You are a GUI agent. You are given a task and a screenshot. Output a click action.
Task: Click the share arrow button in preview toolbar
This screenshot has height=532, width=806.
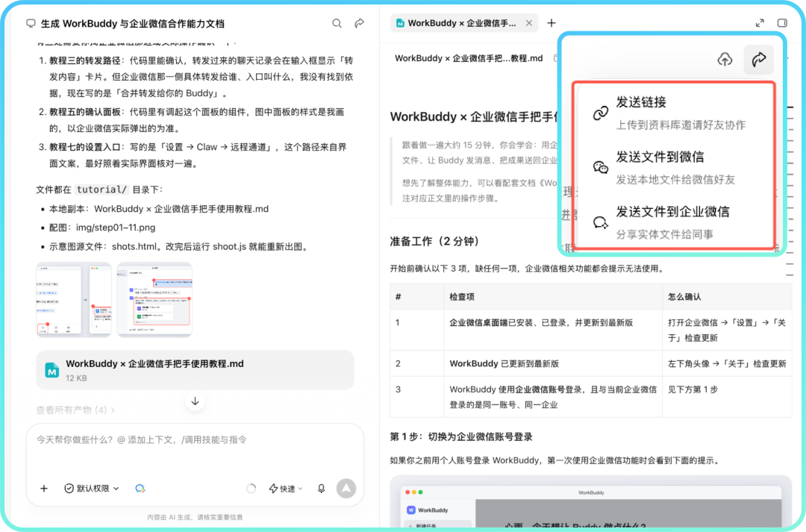pos(759,60)
